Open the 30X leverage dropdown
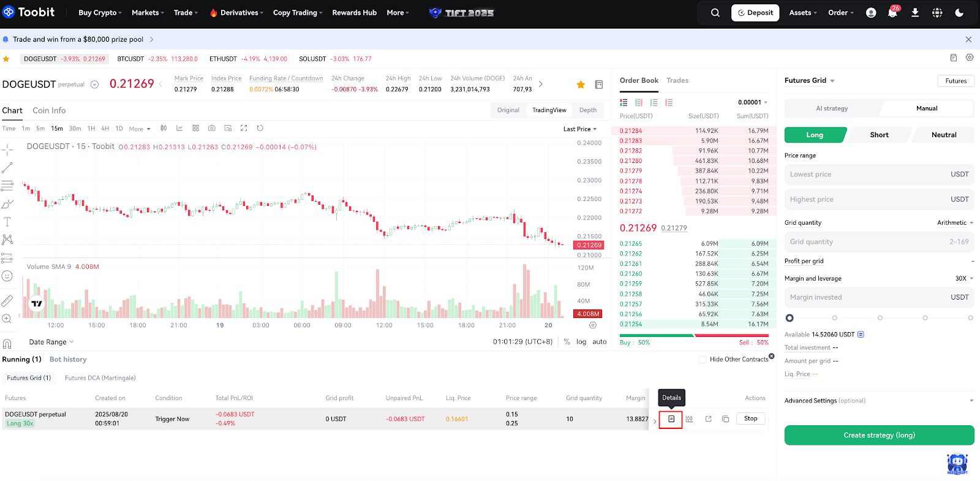 click(x=964, y=278)
